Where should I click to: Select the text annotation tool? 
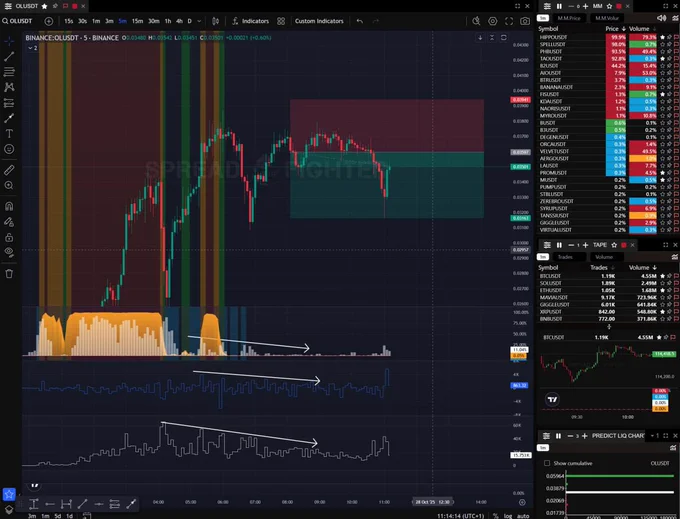(9, 134)
